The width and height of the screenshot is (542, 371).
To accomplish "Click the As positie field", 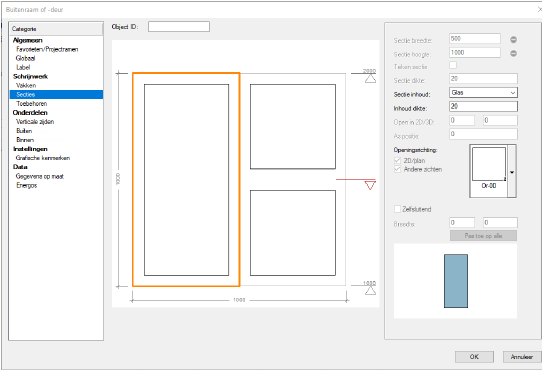I will [483, 134].
